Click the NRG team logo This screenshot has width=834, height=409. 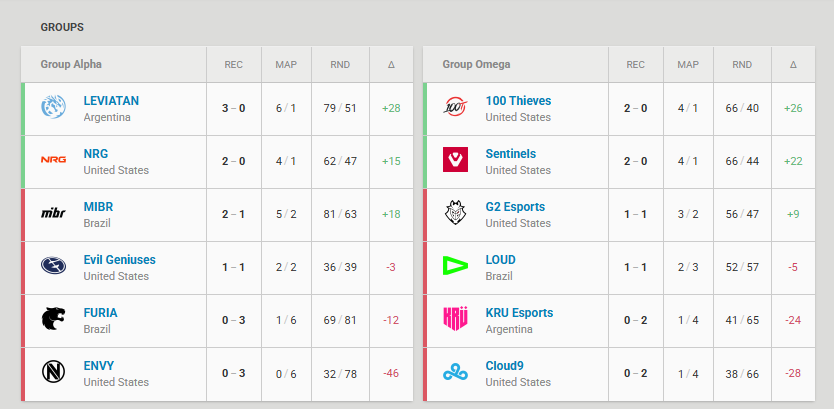click(54, 160)
